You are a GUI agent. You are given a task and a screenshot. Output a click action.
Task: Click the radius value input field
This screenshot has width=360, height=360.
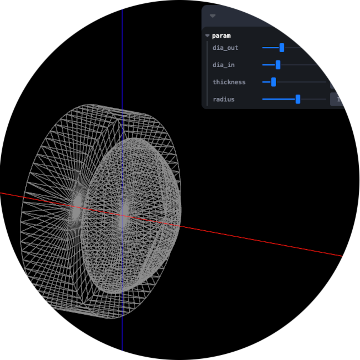(337, 99)
